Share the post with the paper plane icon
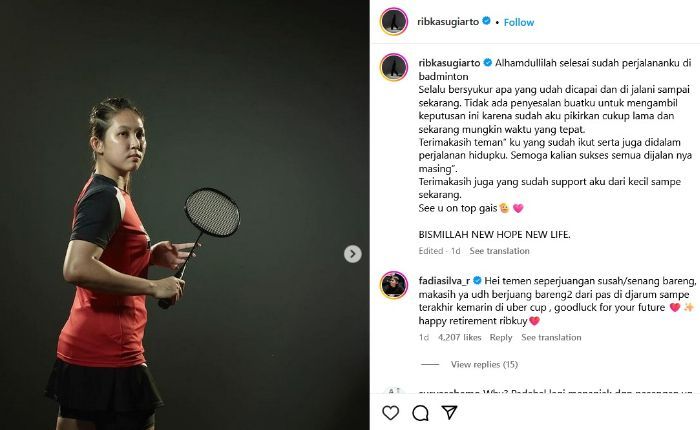The image size is (700, 430). point(449,413)
